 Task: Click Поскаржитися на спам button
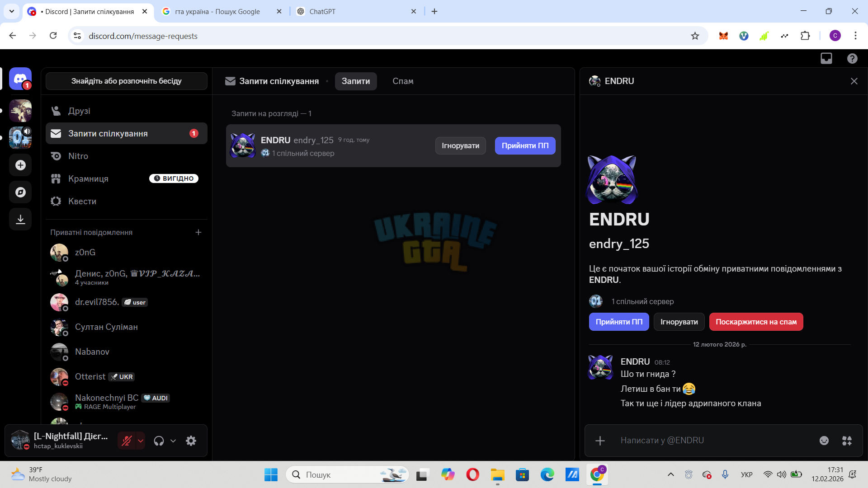click(x=756, y=322)
